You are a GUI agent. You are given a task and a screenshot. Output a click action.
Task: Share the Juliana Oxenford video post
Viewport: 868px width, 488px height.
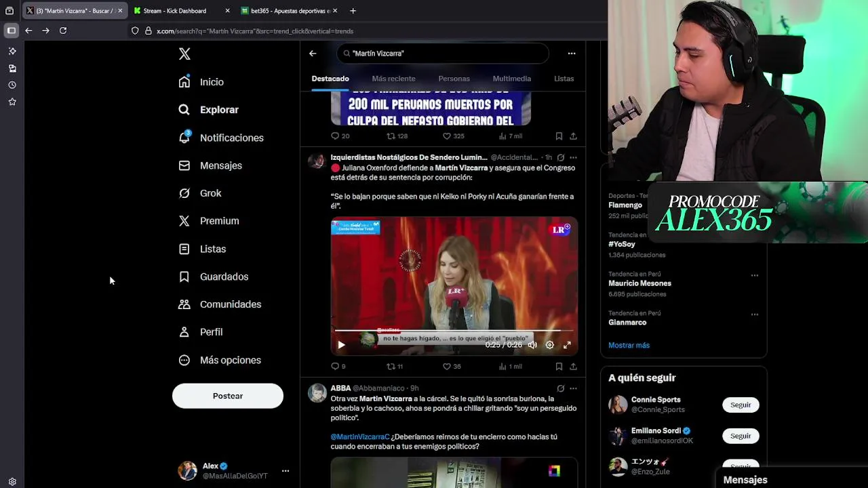(573, 367)
